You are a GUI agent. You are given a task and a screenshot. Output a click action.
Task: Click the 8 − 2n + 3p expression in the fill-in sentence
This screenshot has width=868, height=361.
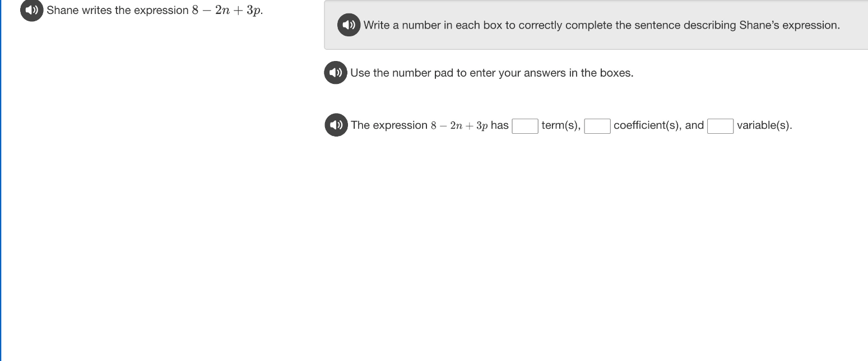click(x=459, y=125)
